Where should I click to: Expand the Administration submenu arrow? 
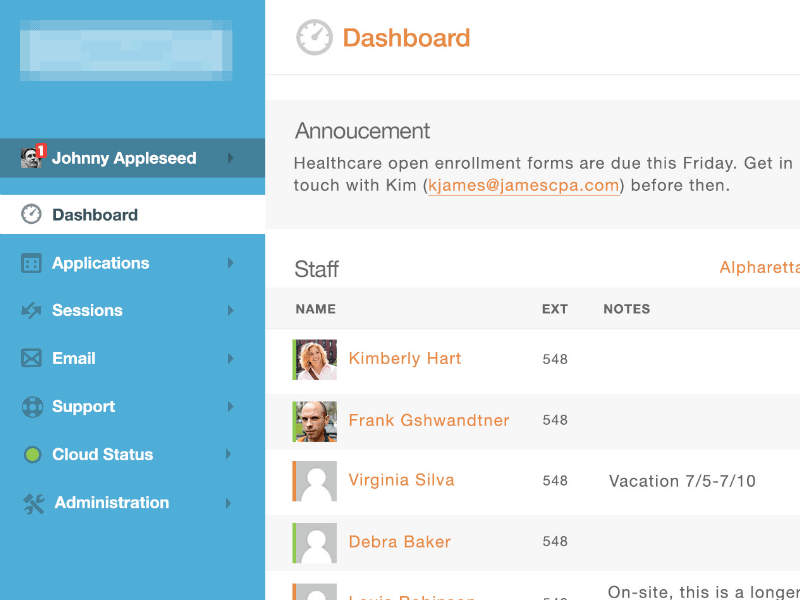click(231, 503)
